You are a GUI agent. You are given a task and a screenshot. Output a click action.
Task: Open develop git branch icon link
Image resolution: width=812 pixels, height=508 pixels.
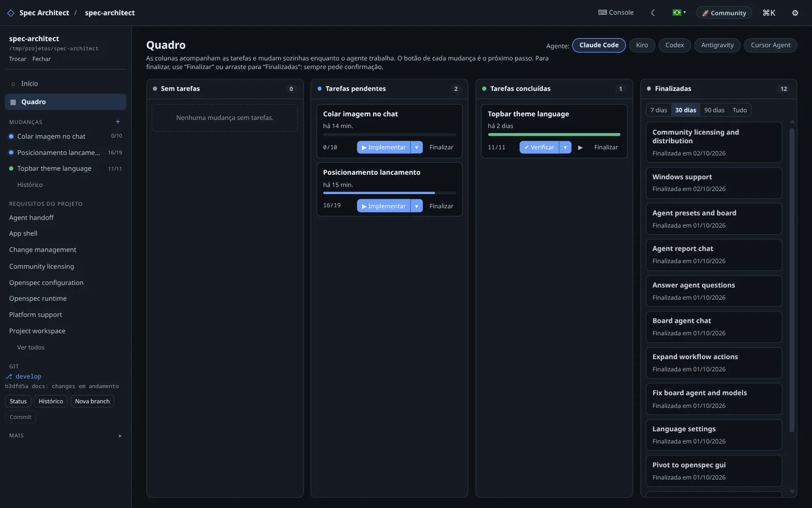[9, 376]
